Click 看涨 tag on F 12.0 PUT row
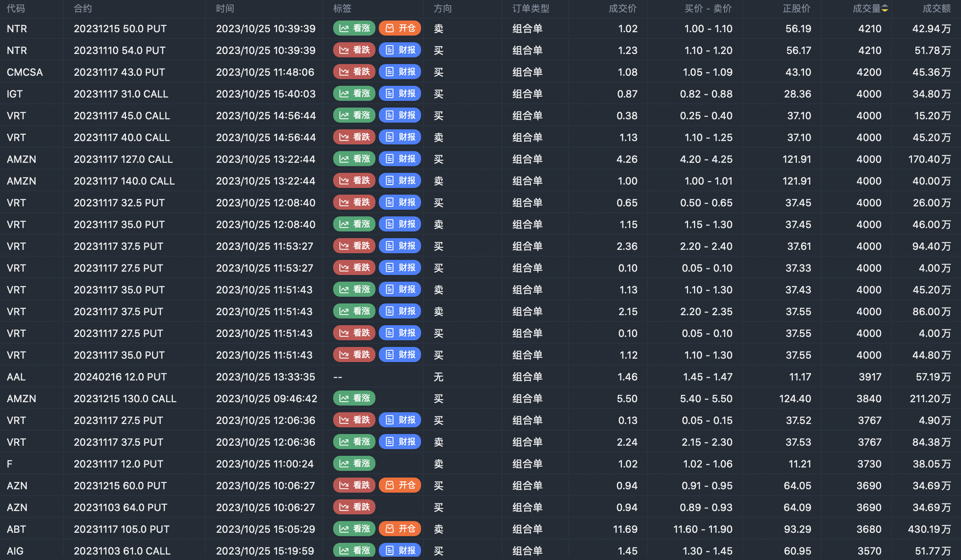This screenshot has width=961, height=560. (355, 464)
